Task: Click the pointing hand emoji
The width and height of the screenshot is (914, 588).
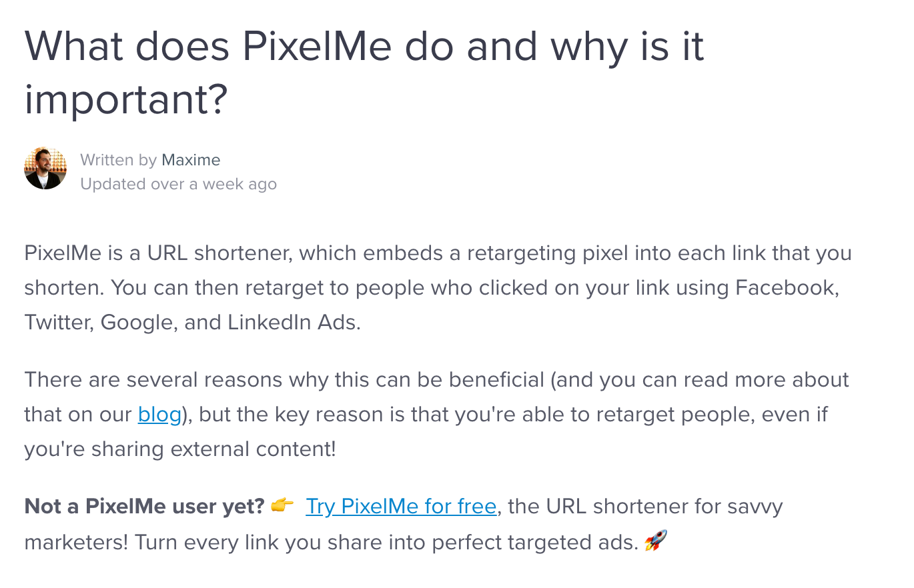Action: click(x=283, y=506)
